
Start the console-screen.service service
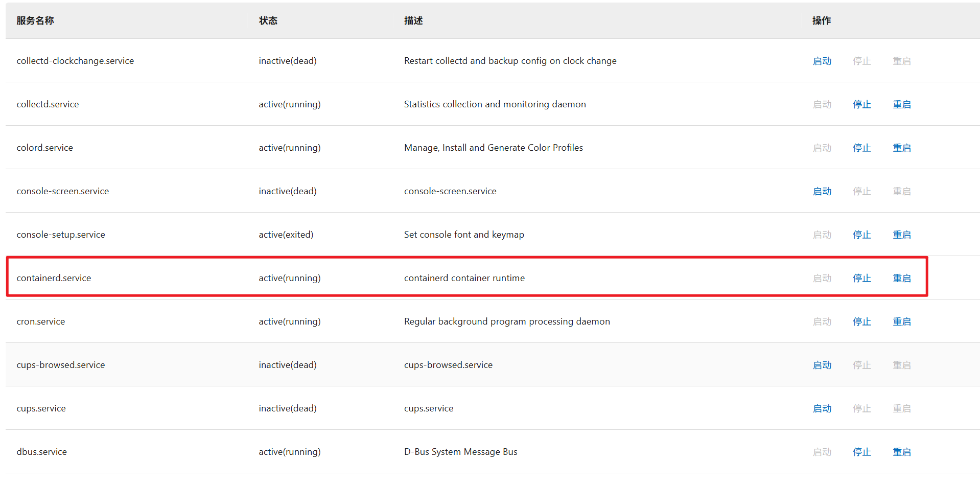tap(822, 191)
